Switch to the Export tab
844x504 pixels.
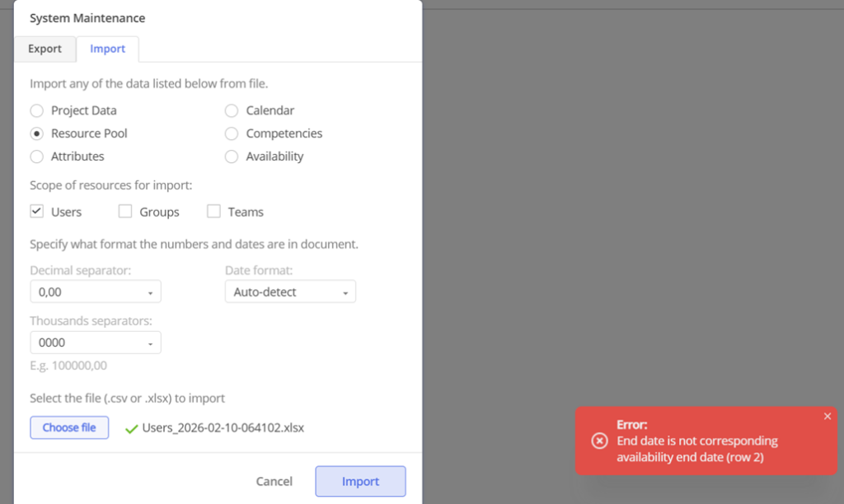[x=45, y=49]
